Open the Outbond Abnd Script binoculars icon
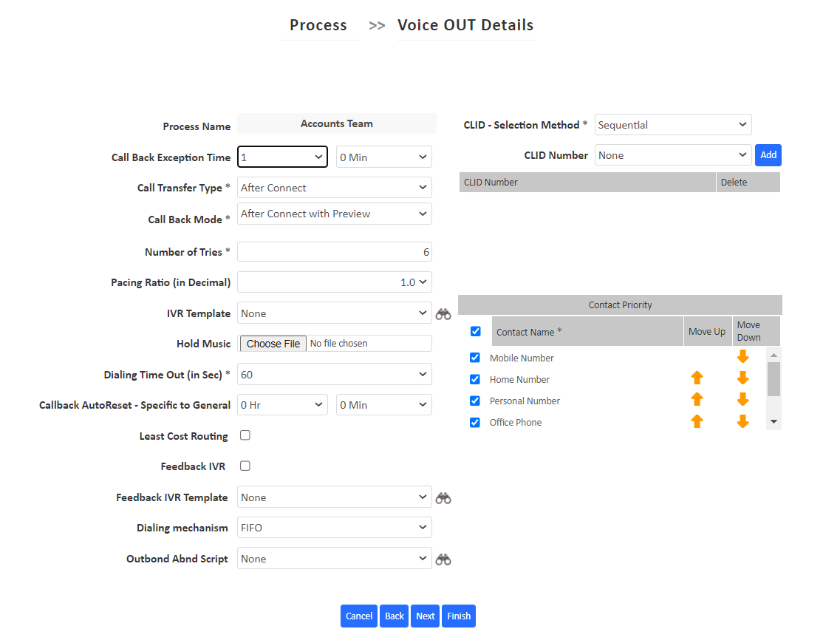 (x=443, y=559)
